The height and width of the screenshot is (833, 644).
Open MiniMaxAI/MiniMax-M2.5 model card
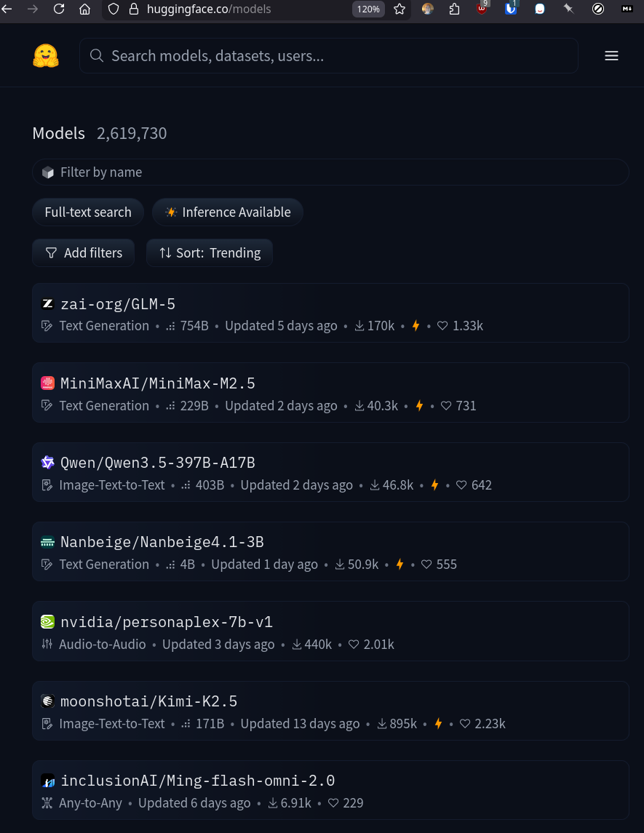tap(158, 383)
